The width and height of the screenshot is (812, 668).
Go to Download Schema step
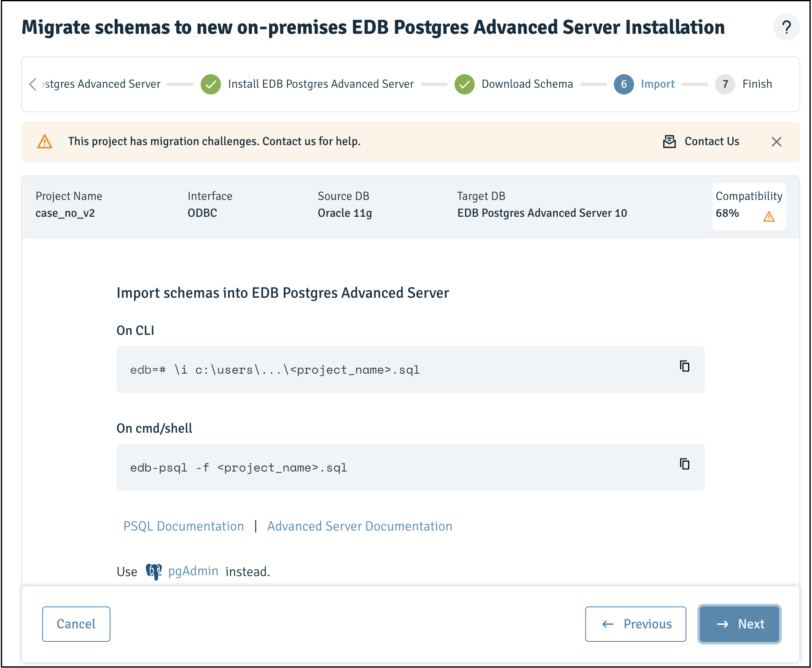coord(527,84)
